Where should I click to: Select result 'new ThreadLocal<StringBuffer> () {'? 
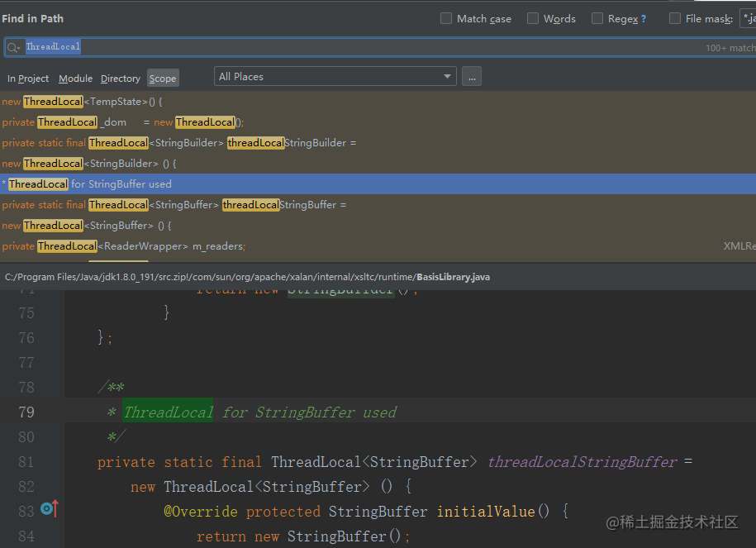coord(378,226)
